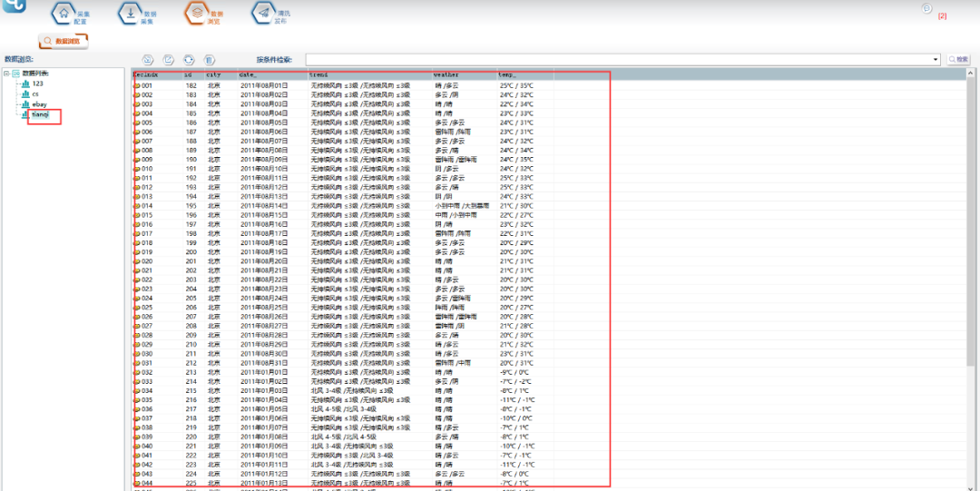
Task: Select the tianqi table in tree
Action: coord(40,115)
